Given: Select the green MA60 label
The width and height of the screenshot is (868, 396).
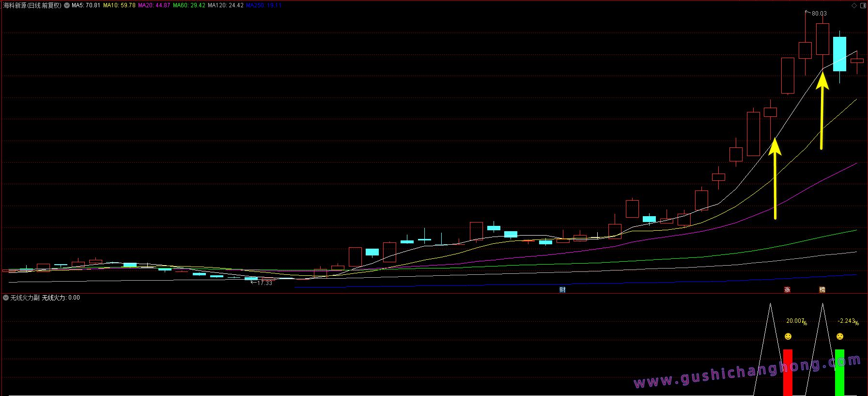Looking at the screenshot, I should pos(189,6).
